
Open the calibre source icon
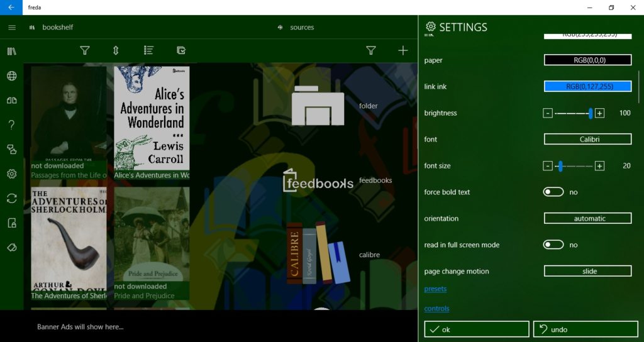coord(318,253)
